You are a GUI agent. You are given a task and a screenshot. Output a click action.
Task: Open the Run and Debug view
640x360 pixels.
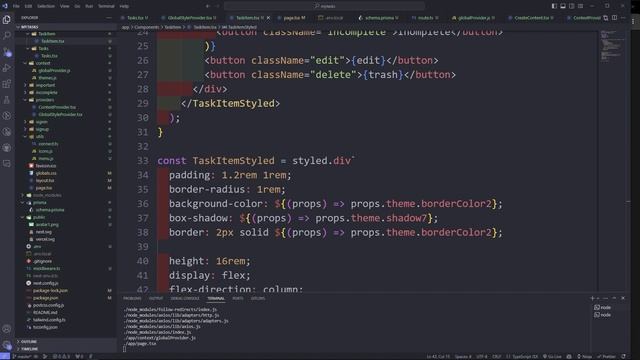click(7, 68)
